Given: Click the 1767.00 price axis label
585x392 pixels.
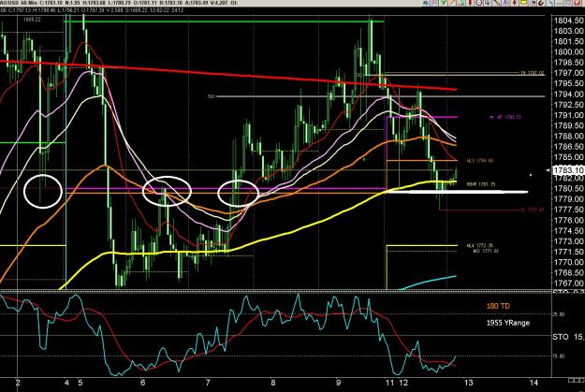Looking at the screenshot, I should click(x=568, y=283).
